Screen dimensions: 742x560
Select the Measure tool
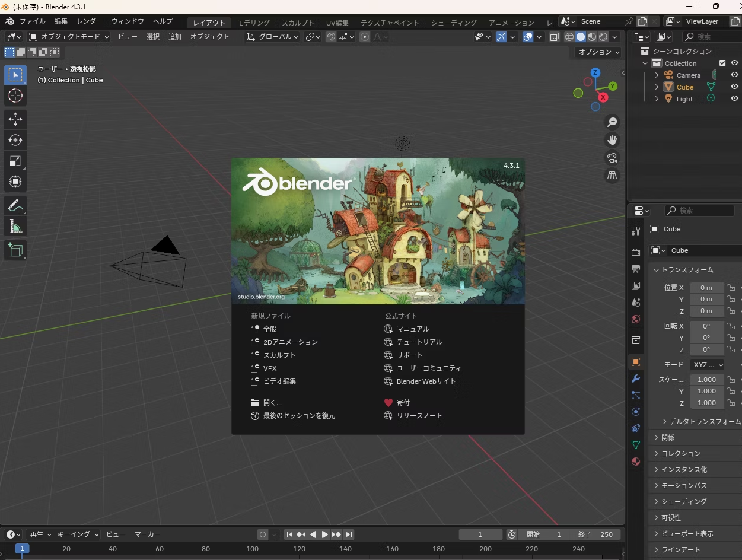click(x=15, y=227)
